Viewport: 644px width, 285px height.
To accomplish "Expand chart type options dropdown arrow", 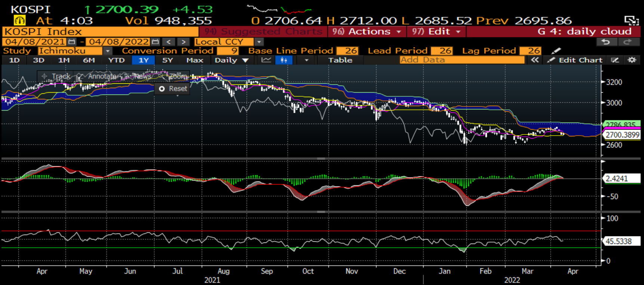I will click(x=306, y=60).
